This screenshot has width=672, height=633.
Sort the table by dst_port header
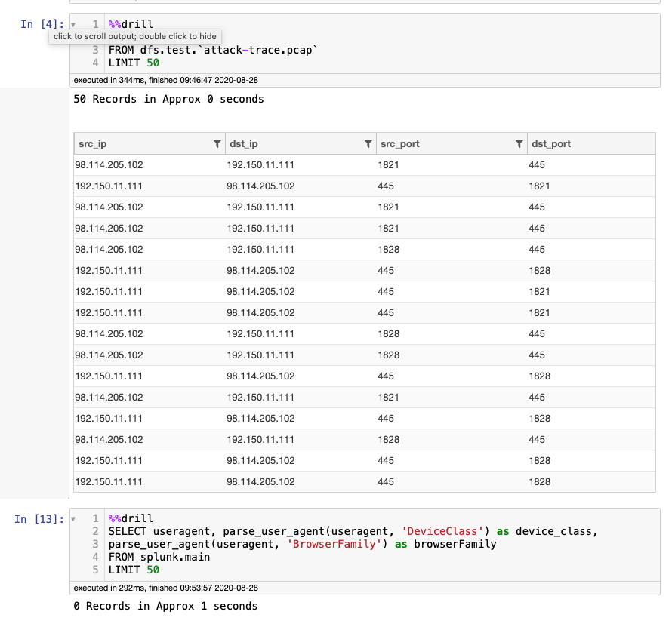pyautogui.click(x=551, y=143)
